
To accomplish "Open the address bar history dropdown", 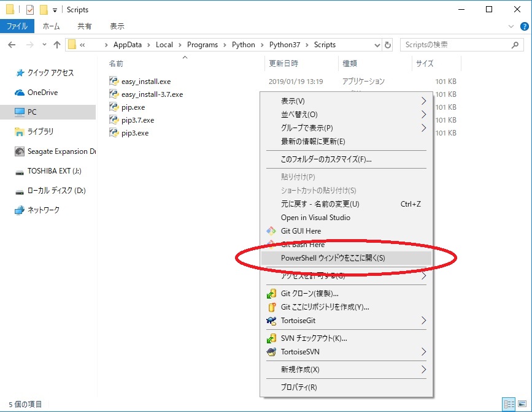I will click(x=377, y=45).
